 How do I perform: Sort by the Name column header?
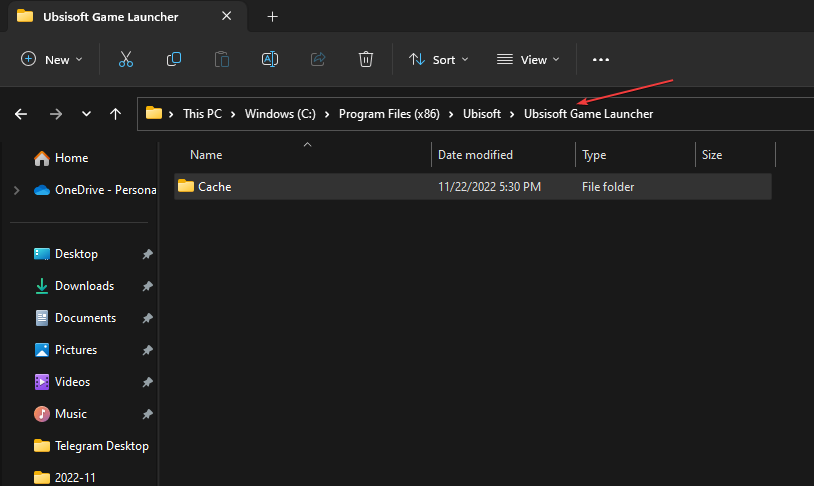(206, 155)
